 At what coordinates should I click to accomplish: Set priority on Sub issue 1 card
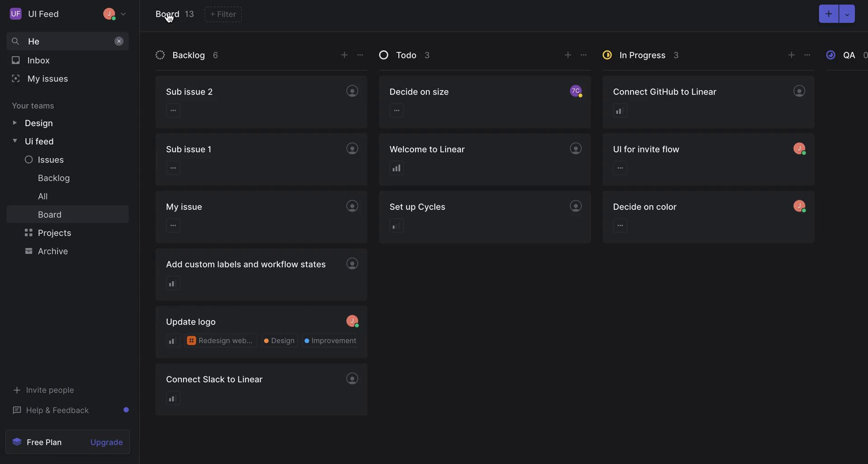coord(173,168)
